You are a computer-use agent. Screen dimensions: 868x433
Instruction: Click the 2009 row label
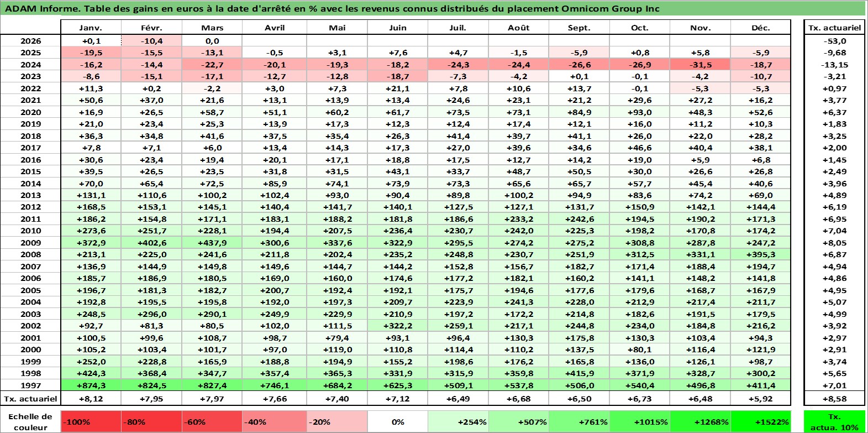point(30,243)
